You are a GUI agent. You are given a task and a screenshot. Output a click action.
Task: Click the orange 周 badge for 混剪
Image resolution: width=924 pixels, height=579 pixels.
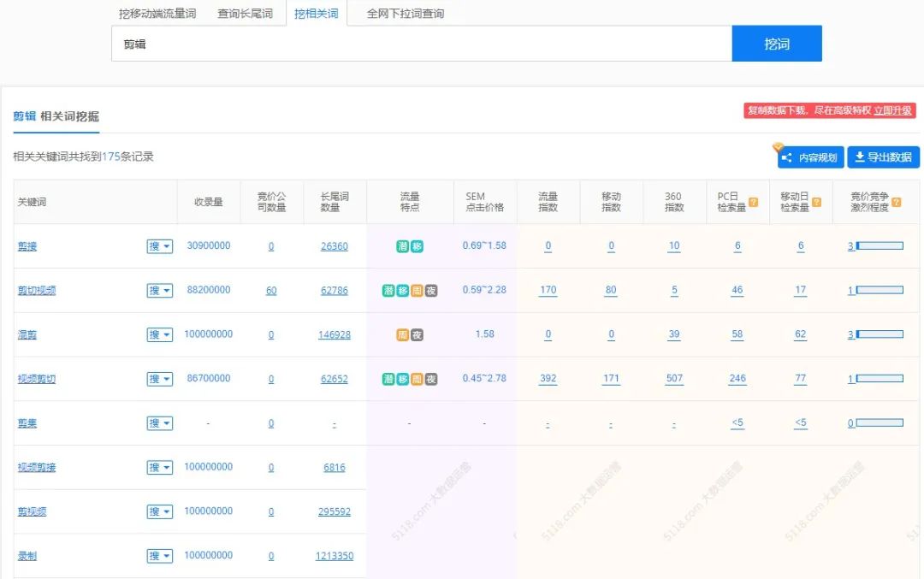click(x=402, y=333)
